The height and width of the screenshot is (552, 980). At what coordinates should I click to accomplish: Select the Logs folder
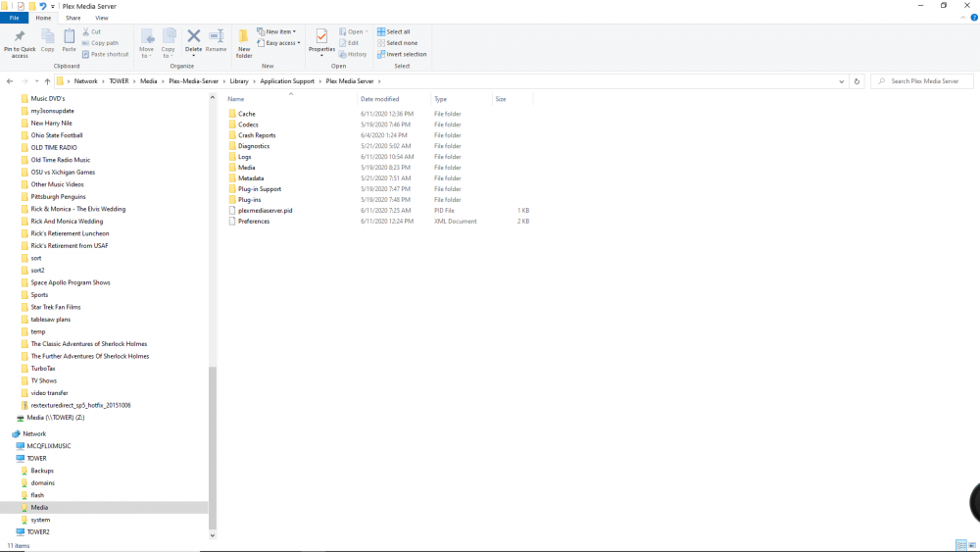[x=244, y=157]
